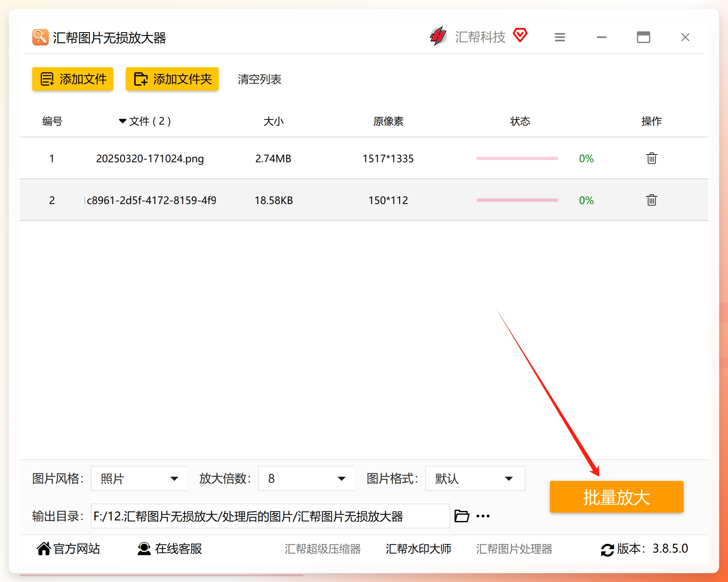The height and width of the screenshot is (582, 728).
Task: Click the 状态 column header
Action: click(520, 121)
